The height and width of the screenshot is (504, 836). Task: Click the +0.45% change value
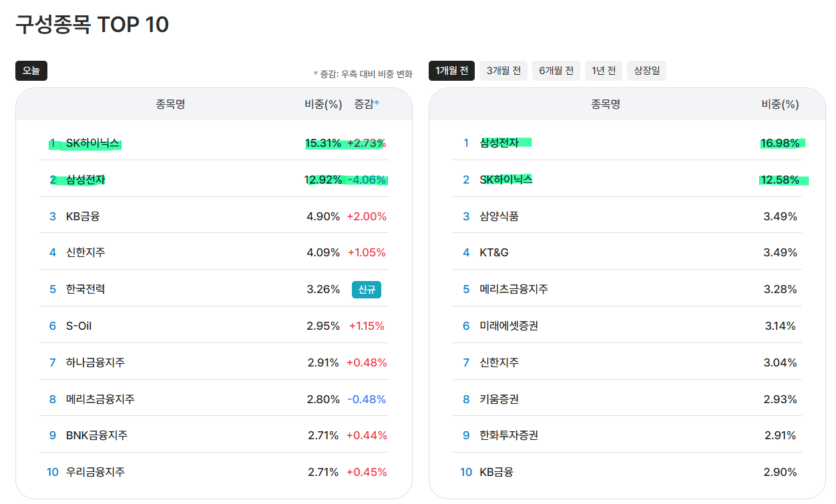click(x=367, y=473)
